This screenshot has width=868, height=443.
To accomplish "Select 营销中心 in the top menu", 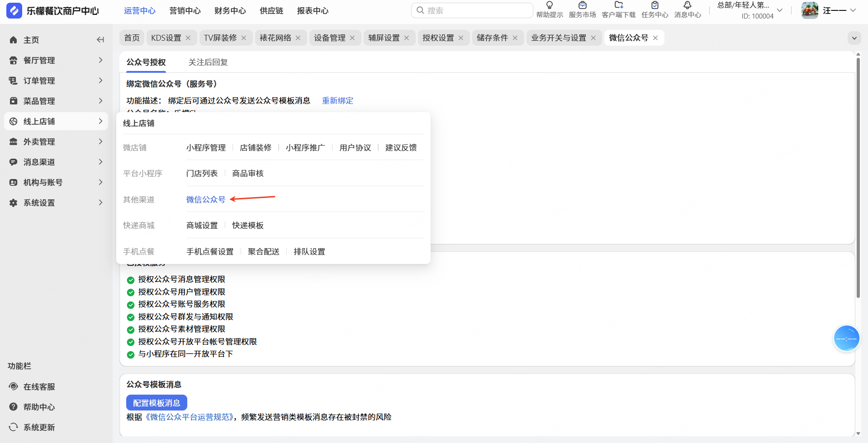I will [185, 11].
